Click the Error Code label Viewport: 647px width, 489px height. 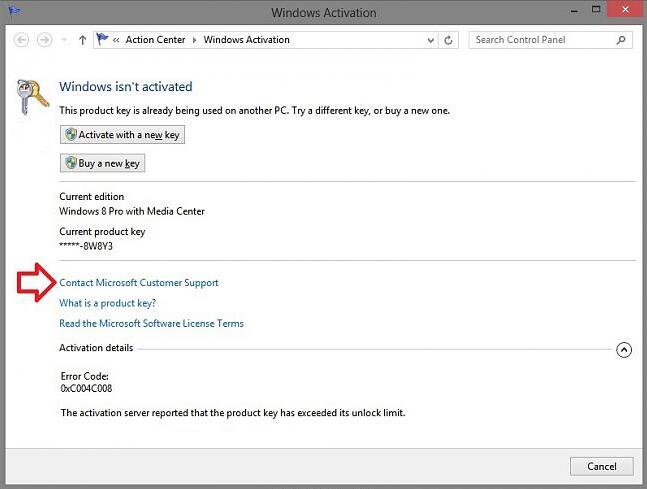(x=85, y=376)
